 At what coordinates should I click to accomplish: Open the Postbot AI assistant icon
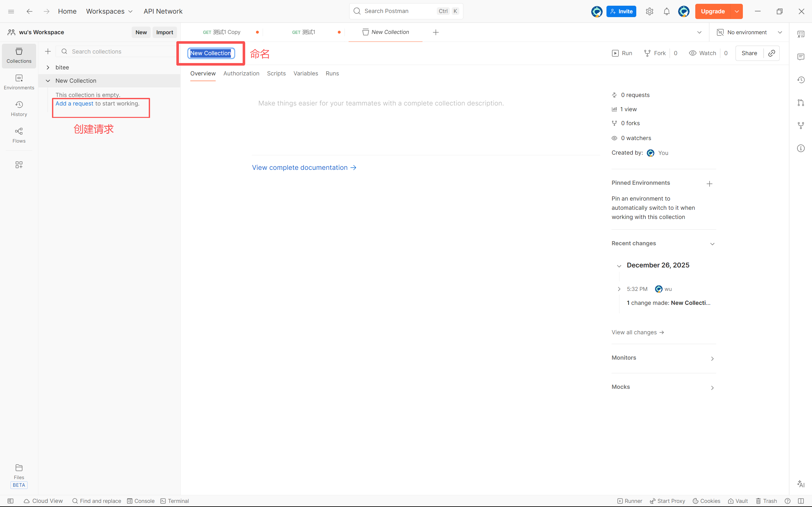tap(801, 484)
